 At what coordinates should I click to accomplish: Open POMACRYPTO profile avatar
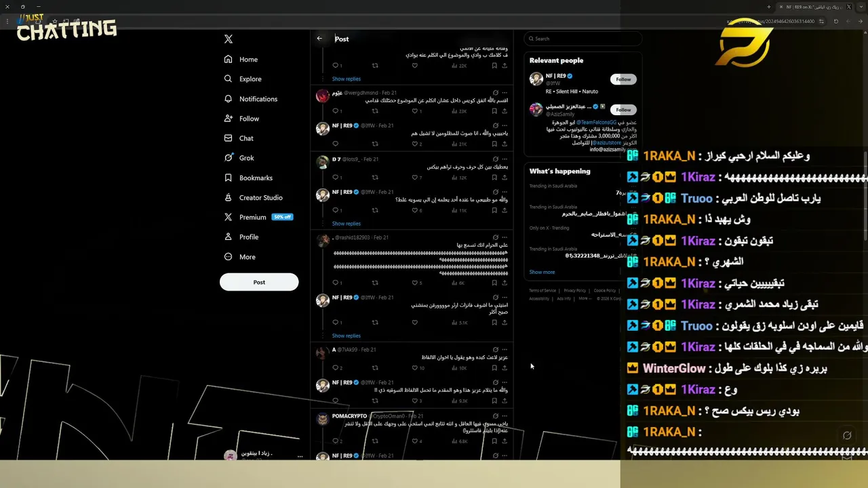[323, 419]
